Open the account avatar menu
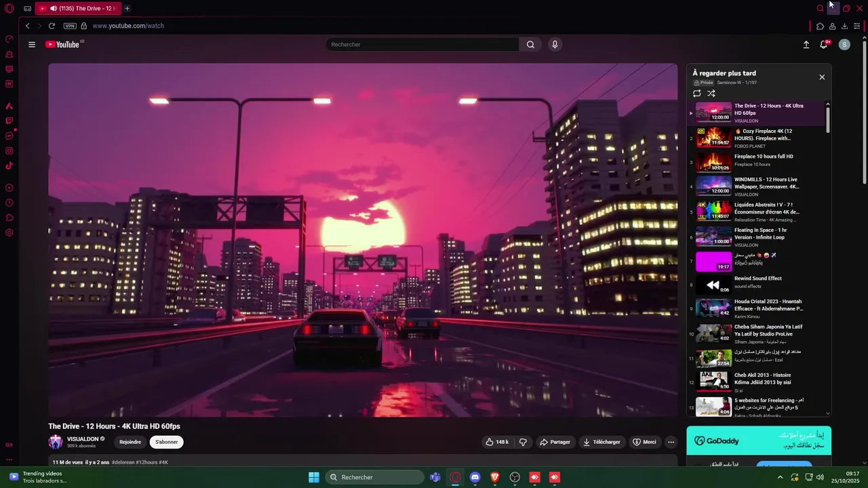This screenshot has height=488, width=868. [844, 45]
